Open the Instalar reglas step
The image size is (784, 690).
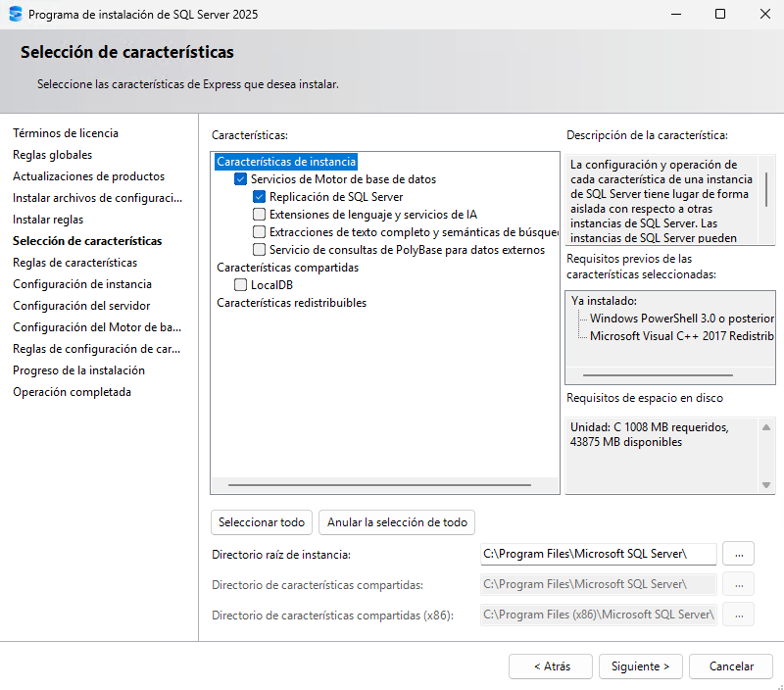[48, 220]
